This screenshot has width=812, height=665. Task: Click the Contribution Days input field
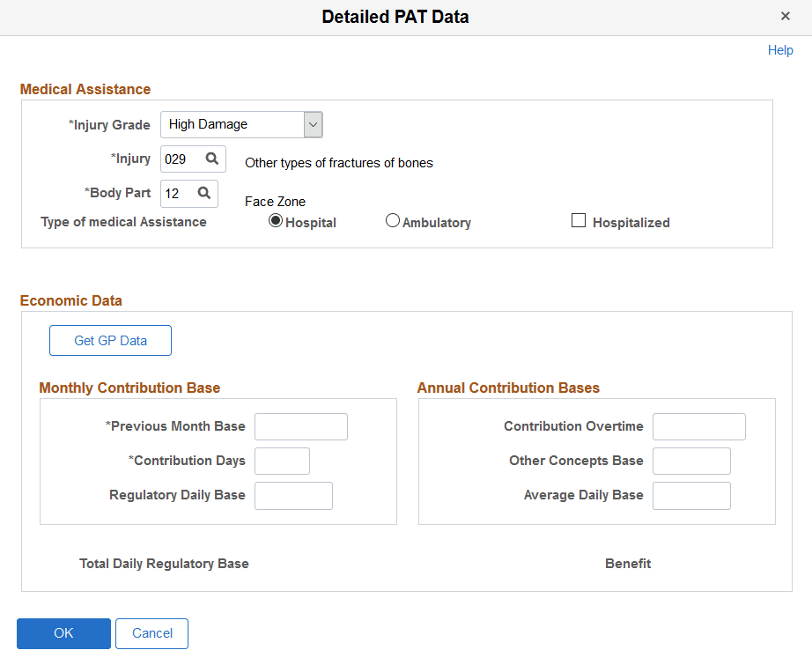tap(282, 461)
